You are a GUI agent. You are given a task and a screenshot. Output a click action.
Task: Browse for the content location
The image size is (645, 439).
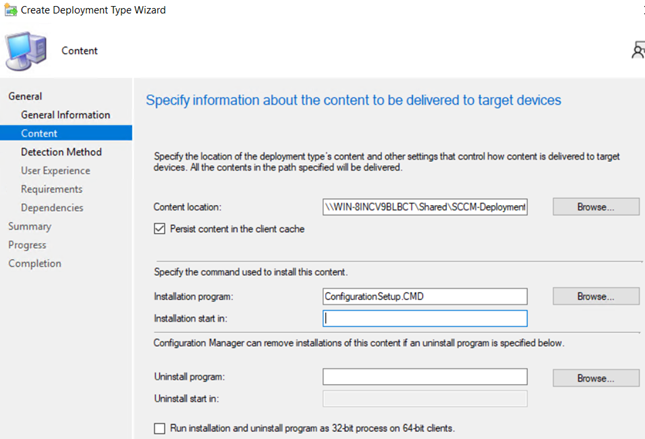pyautogui.click(x=595, y=207)
